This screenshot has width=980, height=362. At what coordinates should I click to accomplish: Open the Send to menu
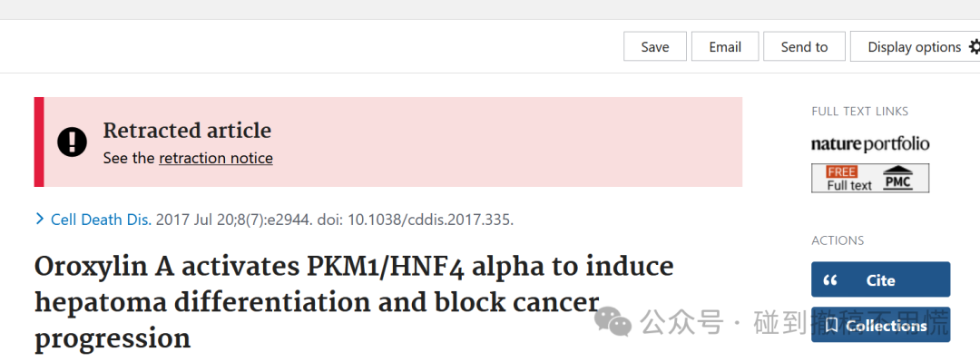point(804,47)
